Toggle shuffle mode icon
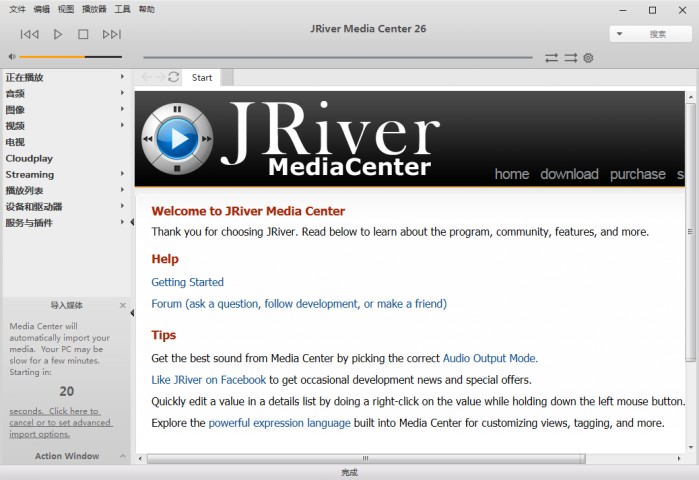Screen dimensions: 699x480 click(x=571, y=57)
